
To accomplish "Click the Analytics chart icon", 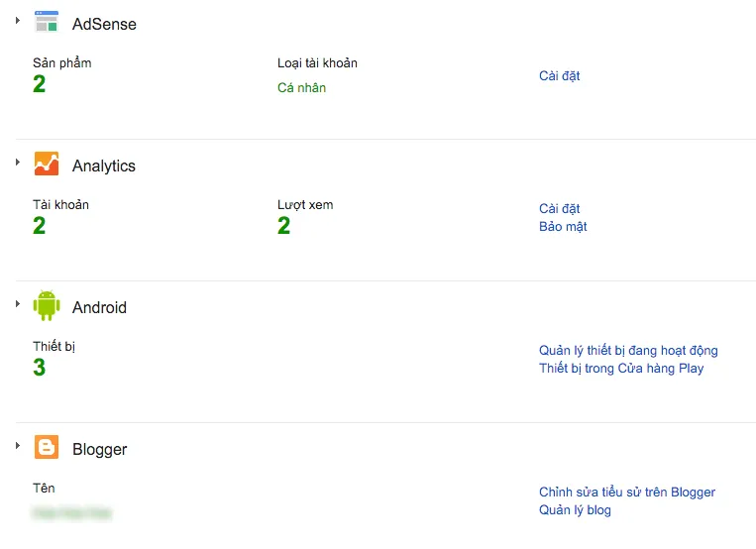I will click(47, 165).
